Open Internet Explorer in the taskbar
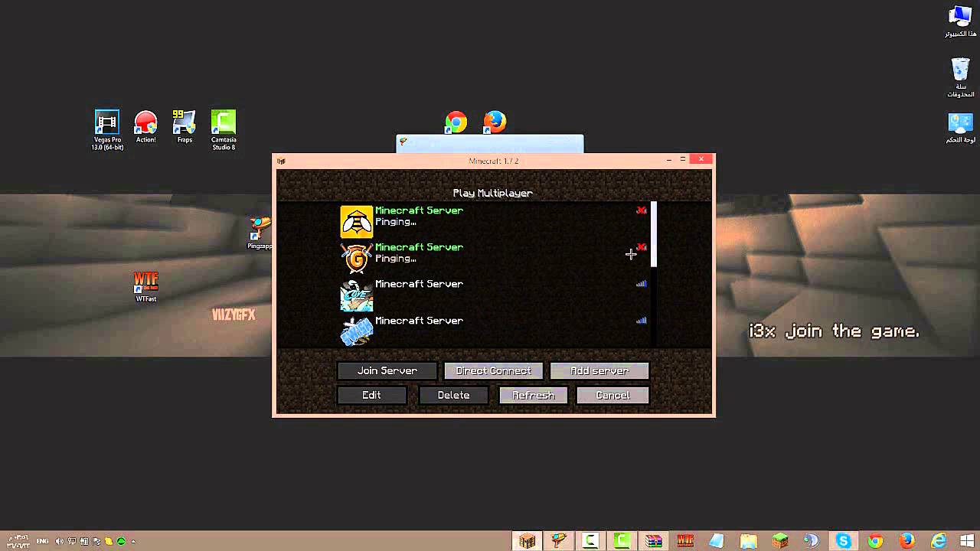 [x=938, y=541]
